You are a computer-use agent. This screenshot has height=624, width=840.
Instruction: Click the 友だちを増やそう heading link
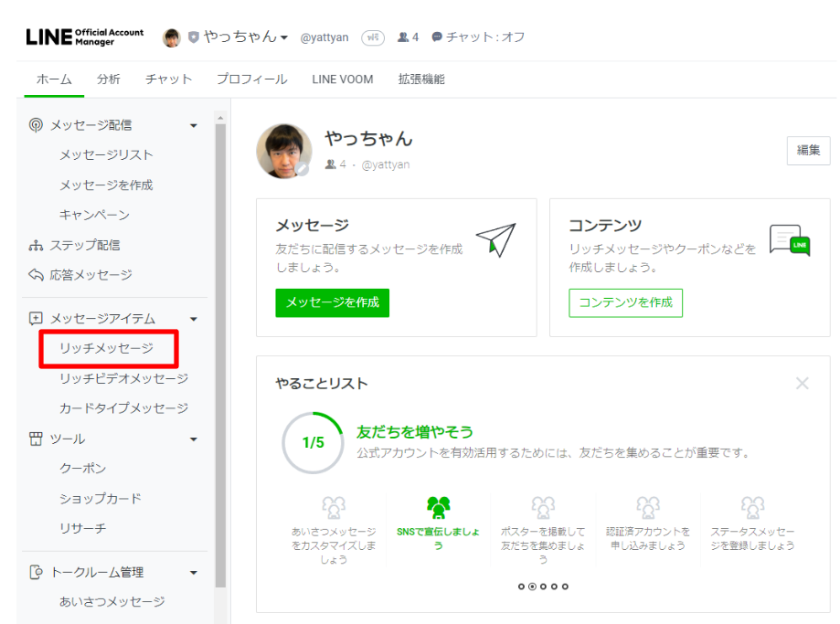click(x=415, y=432)
